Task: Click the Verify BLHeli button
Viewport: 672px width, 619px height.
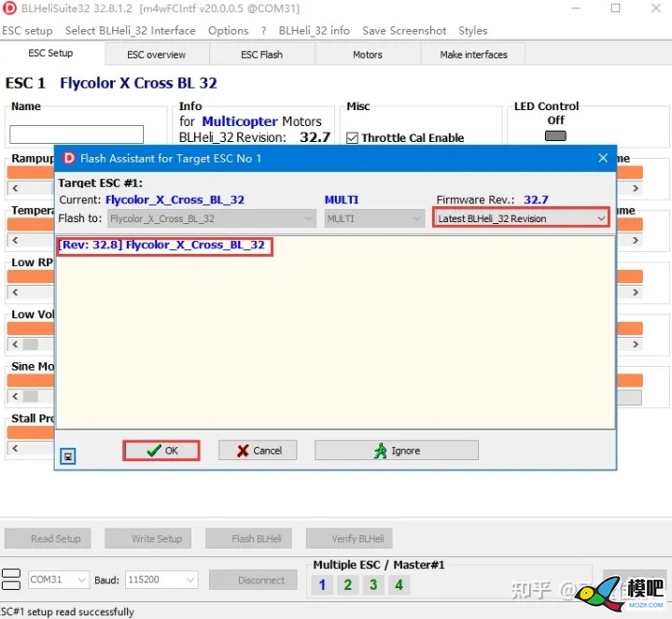Action: tap(349, 539)
